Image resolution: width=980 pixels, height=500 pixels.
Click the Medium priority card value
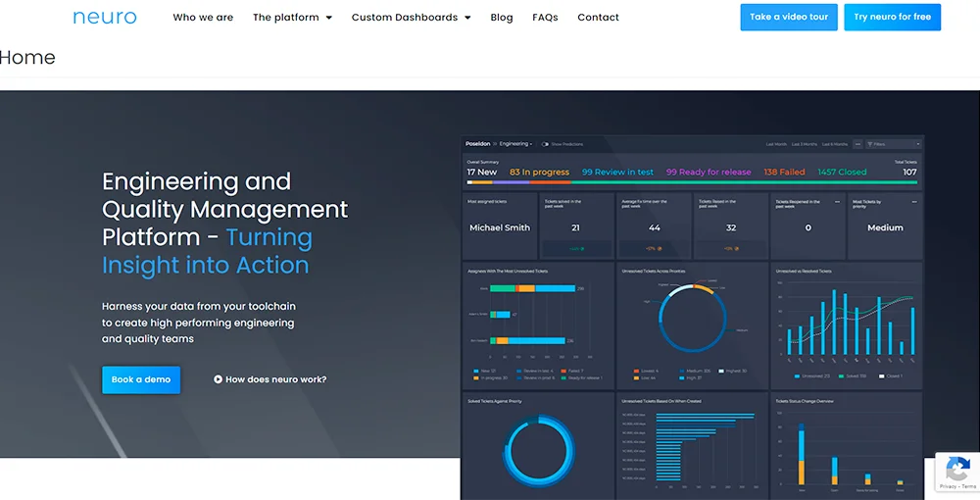pyautogui.click(x=885, y=228)
